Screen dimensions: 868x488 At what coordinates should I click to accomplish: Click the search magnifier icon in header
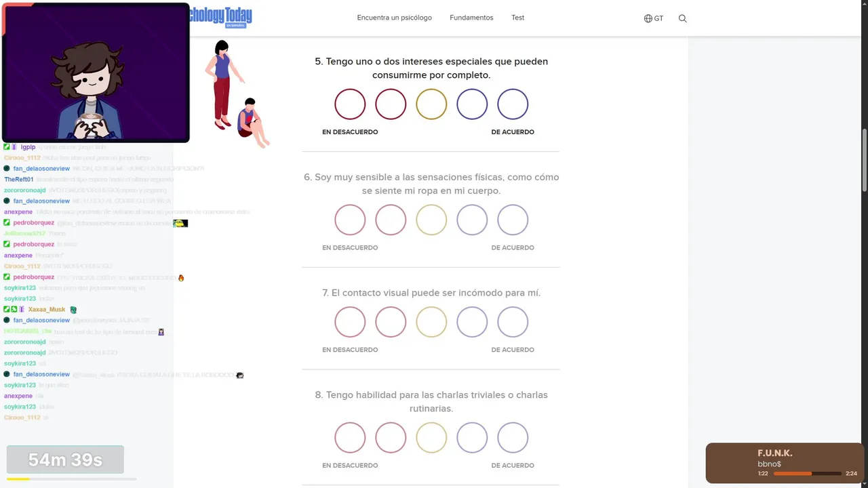pos(683,18)
